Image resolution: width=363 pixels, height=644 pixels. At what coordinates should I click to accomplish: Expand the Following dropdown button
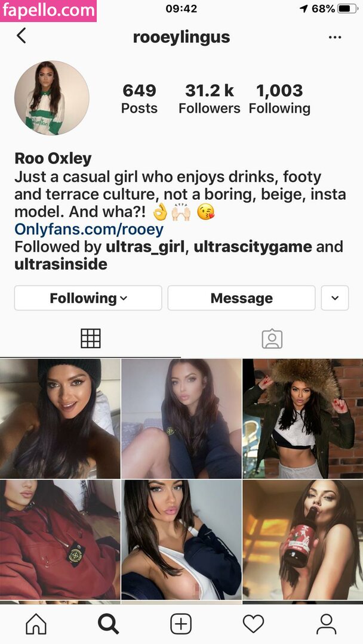[88, 298]
